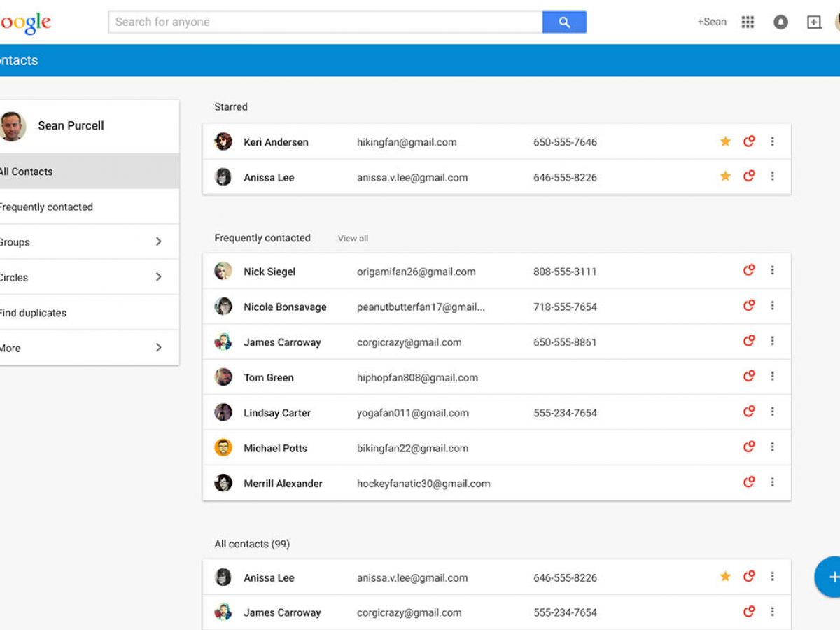Open the Google apps grid

coord(748,22)
